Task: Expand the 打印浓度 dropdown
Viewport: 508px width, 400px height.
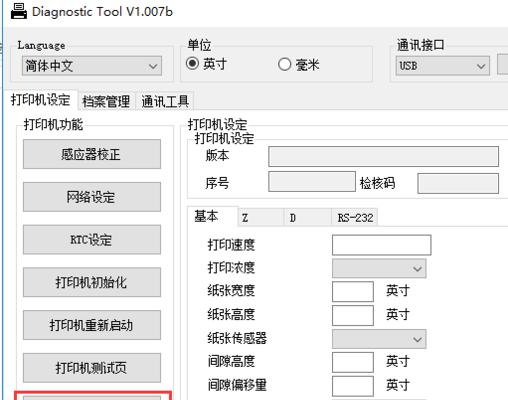Action: tap(379, 268)
